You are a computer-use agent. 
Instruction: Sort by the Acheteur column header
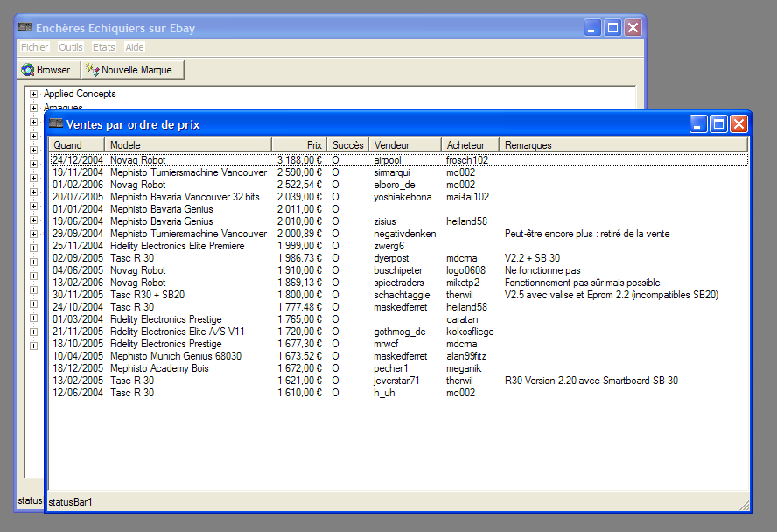470,144
